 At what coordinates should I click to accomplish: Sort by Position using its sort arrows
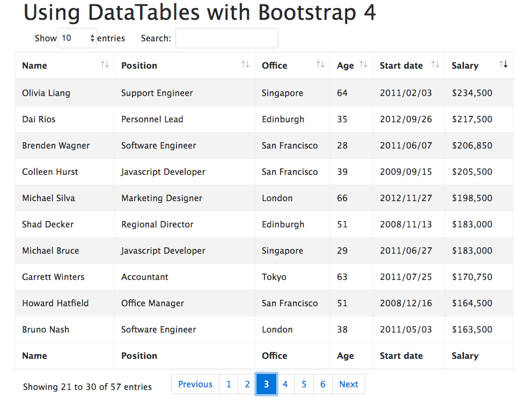pyautogui.click(x=246, y=64)
